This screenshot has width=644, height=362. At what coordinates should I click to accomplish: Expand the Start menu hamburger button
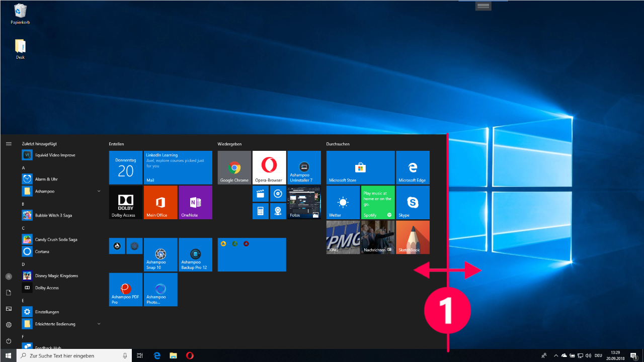tap(9, 144)
